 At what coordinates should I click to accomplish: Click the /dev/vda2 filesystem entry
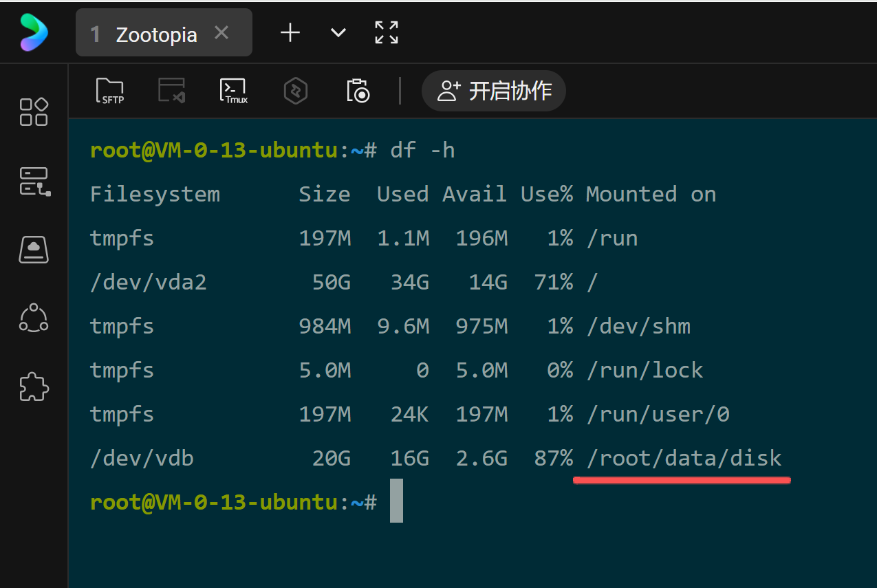click(x=149, y=282)
